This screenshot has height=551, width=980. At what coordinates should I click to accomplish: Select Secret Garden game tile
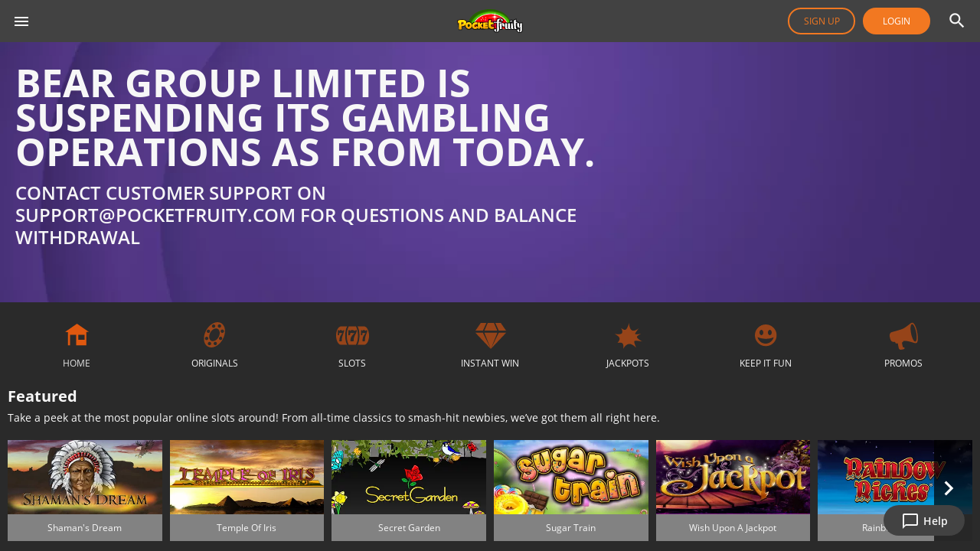(x=409, y=491)
